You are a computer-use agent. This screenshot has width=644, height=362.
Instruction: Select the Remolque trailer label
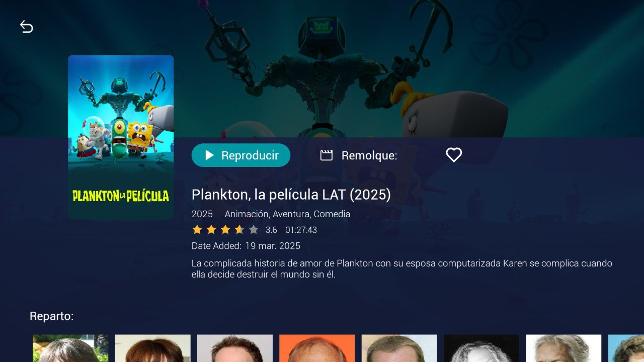[x=369, y=156]
